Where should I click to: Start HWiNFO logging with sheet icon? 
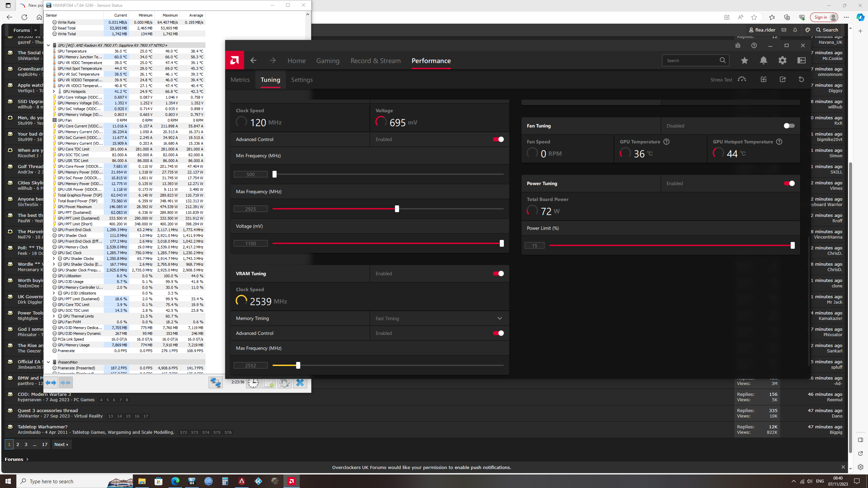pyautogui.click(x=268, y=383)
